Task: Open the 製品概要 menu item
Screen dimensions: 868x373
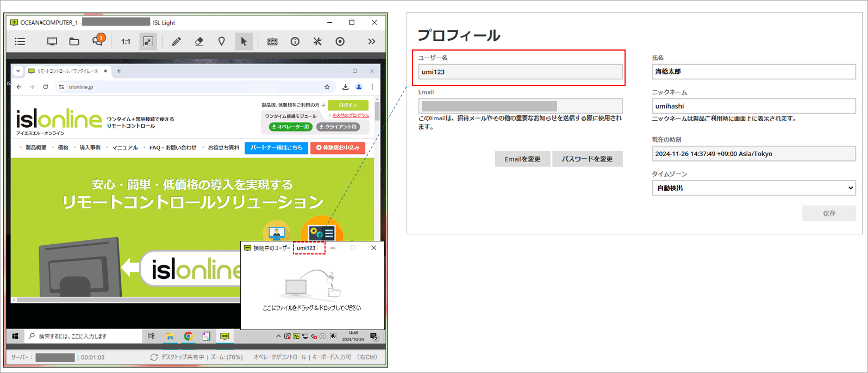Action: click(36, 147)
